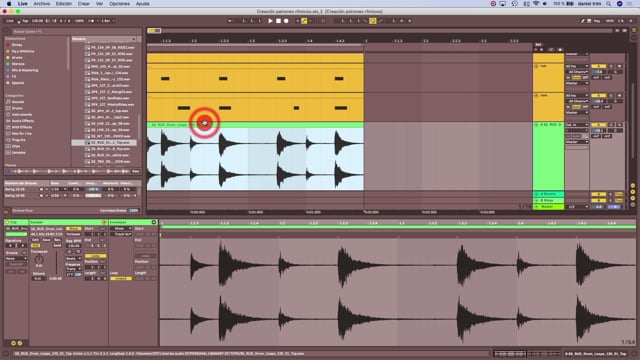Open macOS Spotlight search icon
This screenshot has height=360, width=640.
[609, 4]
